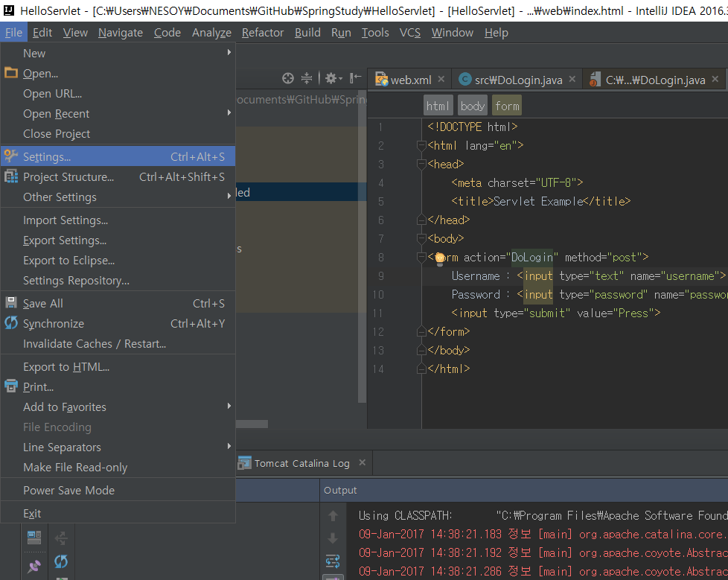Click the IntelliJ IDEA logo in title bar
The width and height of the screenshot is (728, 580).
[x=9, y=10]
